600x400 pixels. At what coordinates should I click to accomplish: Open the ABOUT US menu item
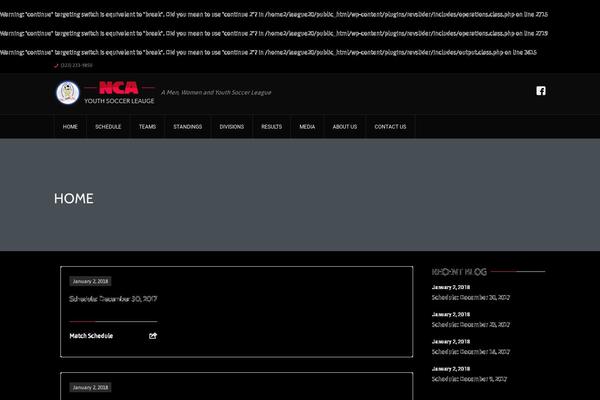[345, 127]
